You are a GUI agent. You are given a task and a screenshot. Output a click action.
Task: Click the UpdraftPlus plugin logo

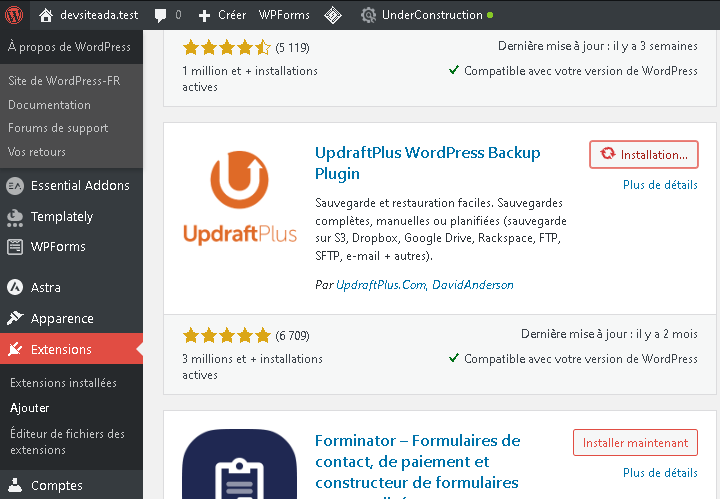click(240, 197)
